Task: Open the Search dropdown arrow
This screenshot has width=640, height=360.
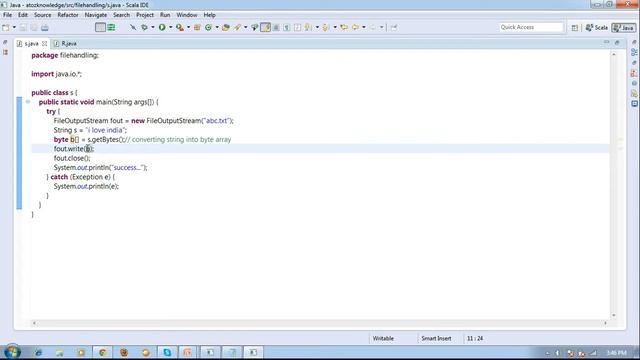Action: coord(245,27)
